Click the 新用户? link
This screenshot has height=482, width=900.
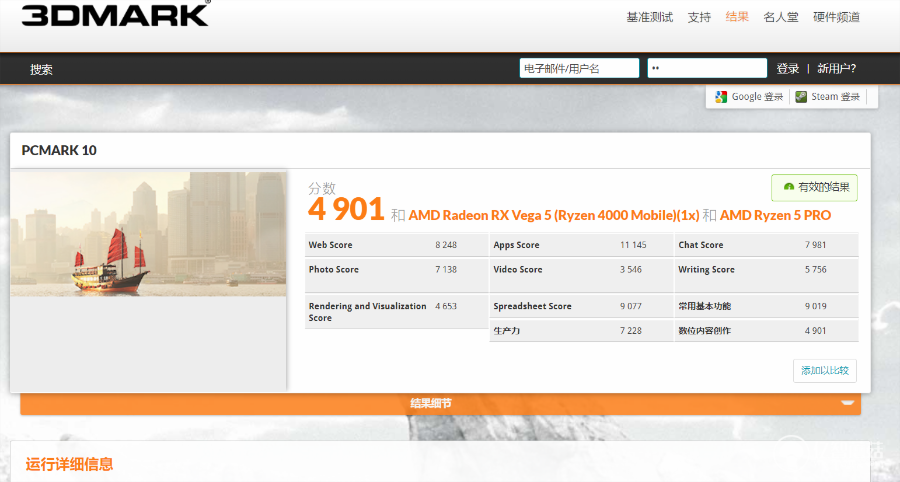[836, 69]
